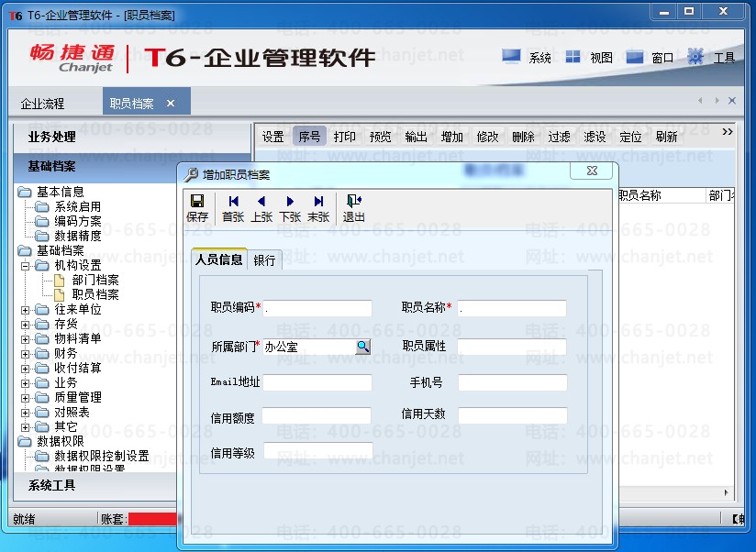The image size is (756, 552).
Task: Open the 窗口 window icon
Action: pyautogui.click(x=635, y=58)
